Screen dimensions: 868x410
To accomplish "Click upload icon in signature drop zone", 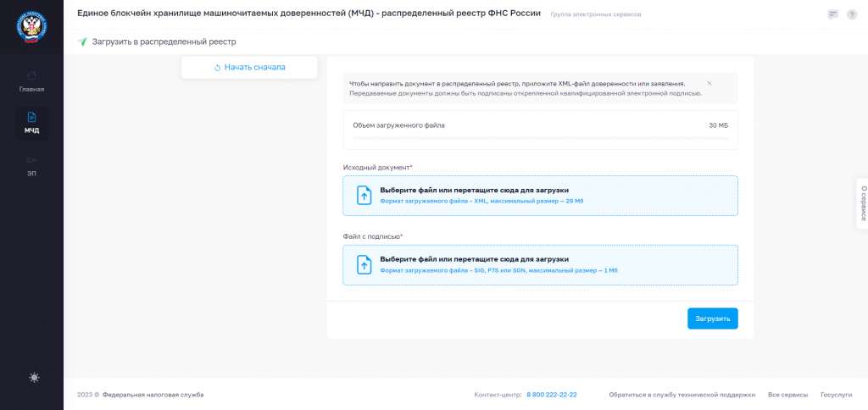I will click(x=364, y=265).
